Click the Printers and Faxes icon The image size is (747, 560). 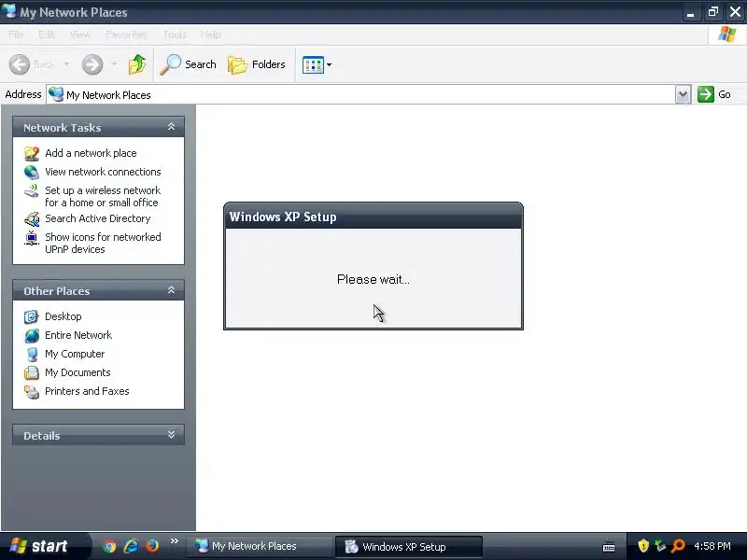(x=32, y=391)
